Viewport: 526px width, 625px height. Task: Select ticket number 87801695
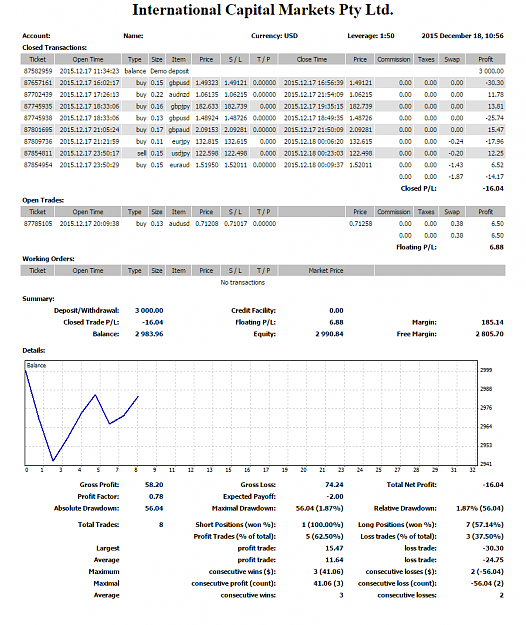click(38, 130)
